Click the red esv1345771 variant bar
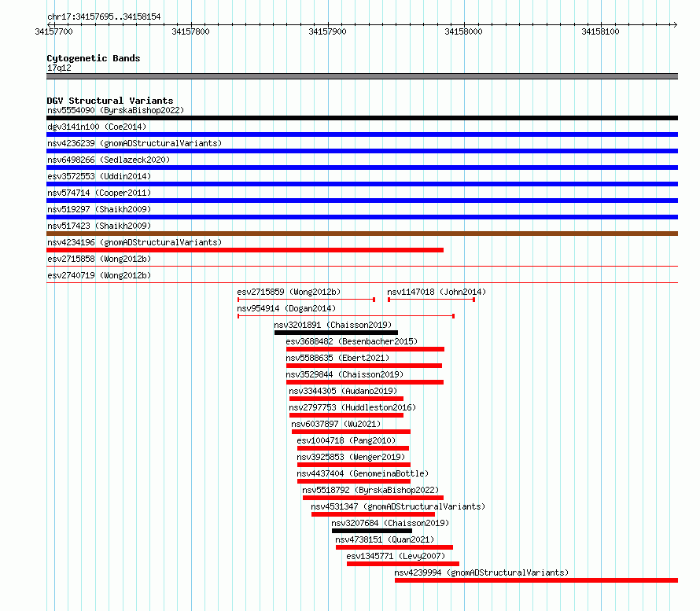This screenshot has width=700, height=611. [x=403, y=564]
